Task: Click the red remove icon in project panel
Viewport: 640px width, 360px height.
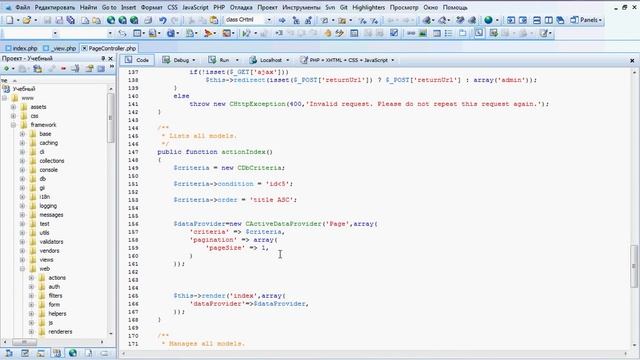Action: 63,69
